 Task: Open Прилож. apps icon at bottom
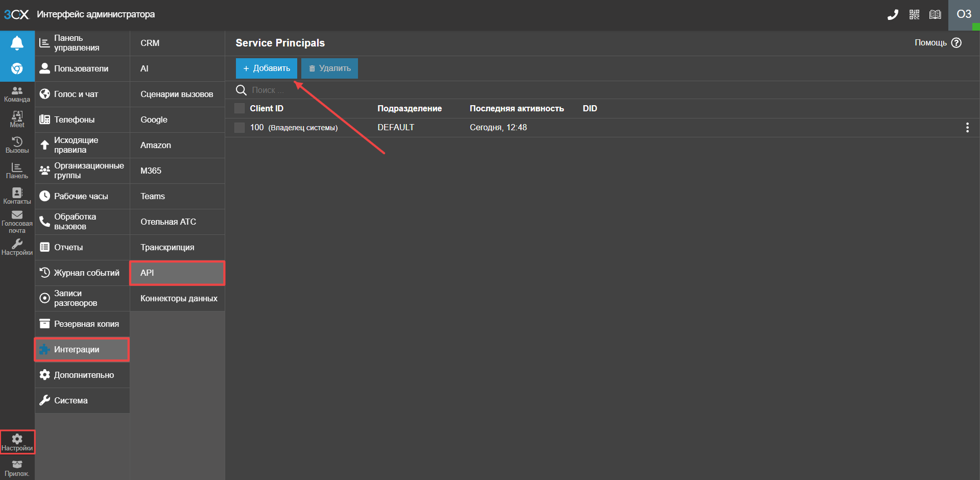coord(17,468)
